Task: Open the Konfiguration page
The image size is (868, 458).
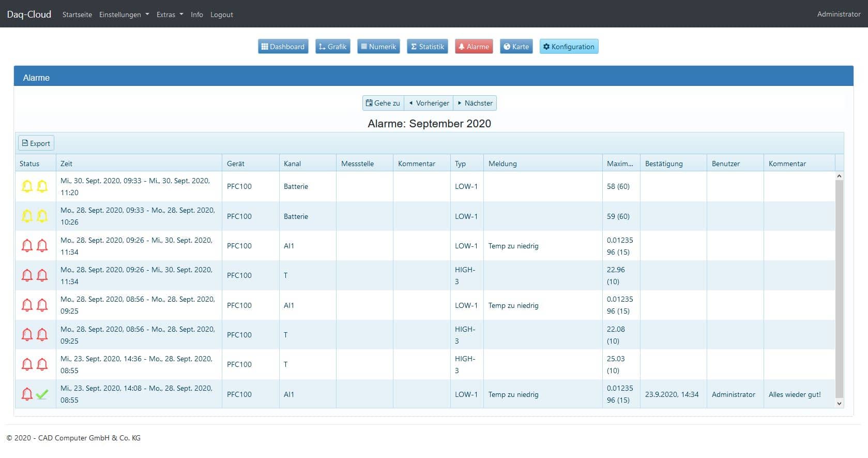Action: point(569,47)
